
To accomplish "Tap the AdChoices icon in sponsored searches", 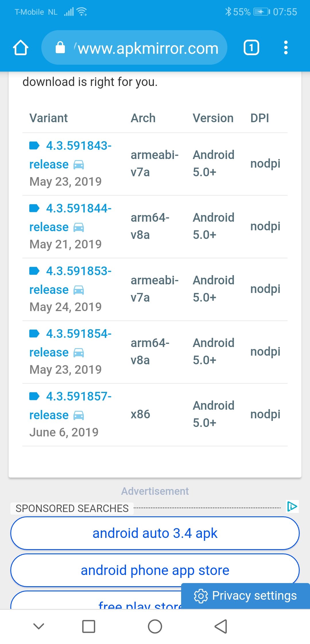I will point(292,506).
